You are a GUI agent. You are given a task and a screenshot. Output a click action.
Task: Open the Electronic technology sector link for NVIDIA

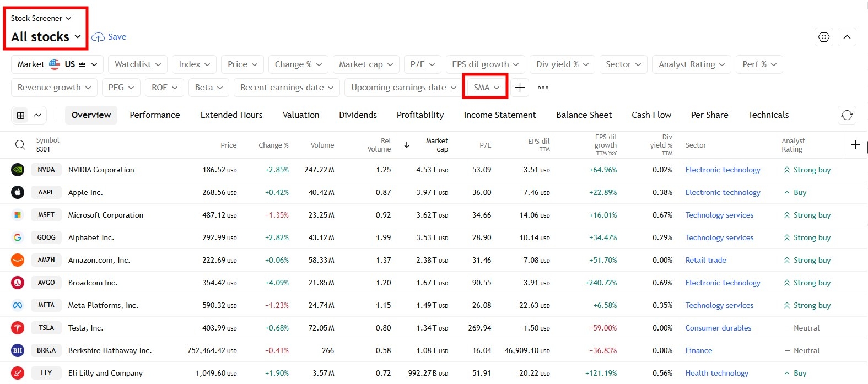coord(722,170)
